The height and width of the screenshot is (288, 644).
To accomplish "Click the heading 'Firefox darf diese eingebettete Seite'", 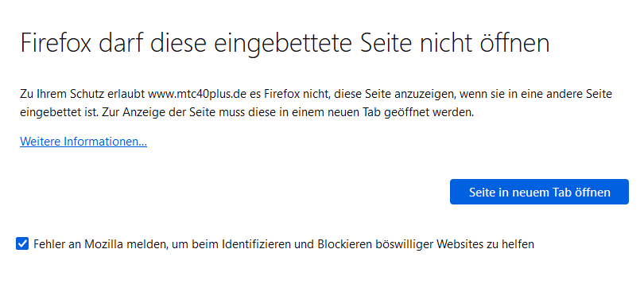I will tap(285, 43).
